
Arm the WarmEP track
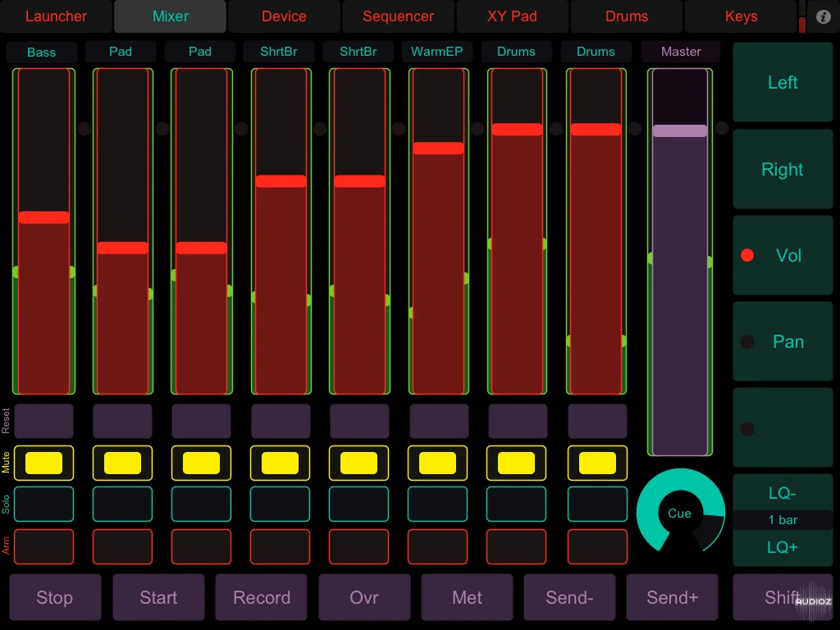point(438,546)
